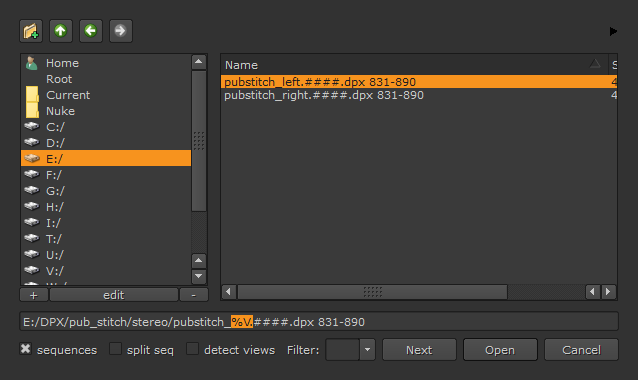
Task: Click the favorites list scroll-up arrow at top
Action: pyautogui.click(x=199, y=62)
